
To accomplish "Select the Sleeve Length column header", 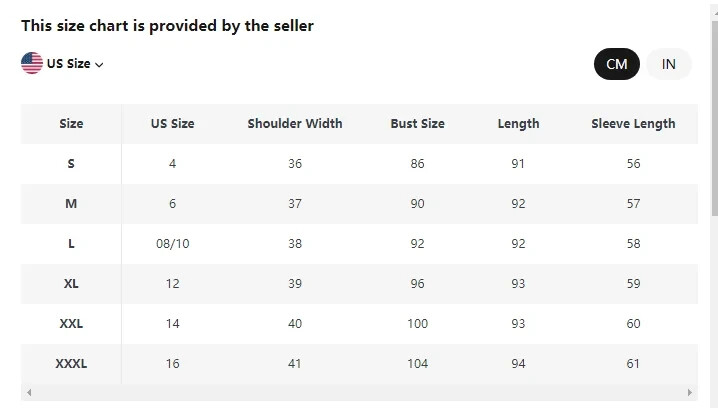I will coord(633,124).
